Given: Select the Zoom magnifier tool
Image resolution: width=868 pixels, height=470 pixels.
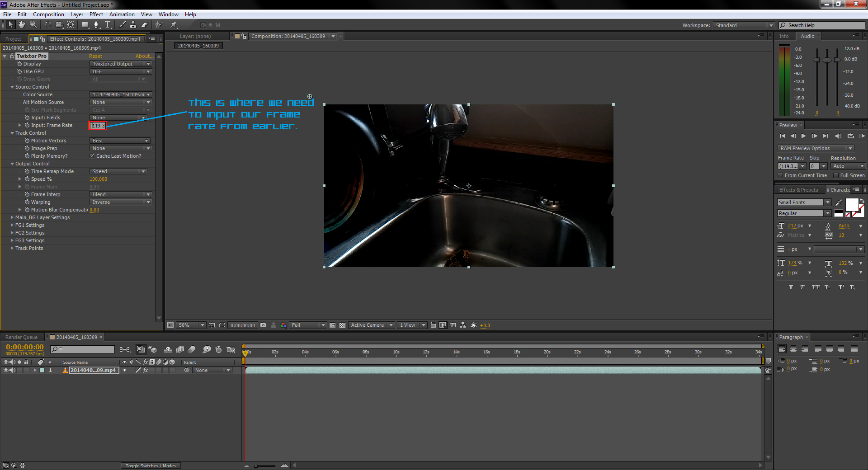Looking at the screenshot, I should coord(33,24).
